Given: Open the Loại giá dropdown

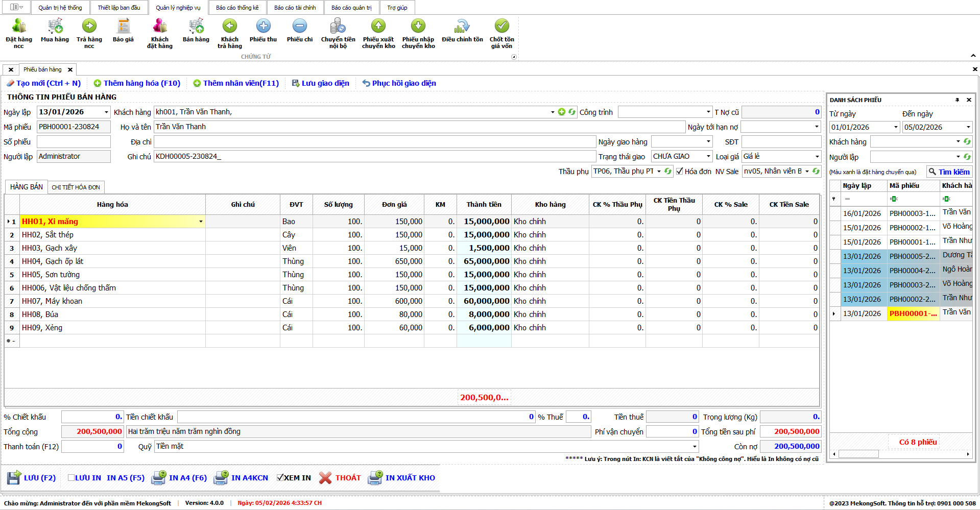Looking at the screenshot, I should click(x=817, y=157).
